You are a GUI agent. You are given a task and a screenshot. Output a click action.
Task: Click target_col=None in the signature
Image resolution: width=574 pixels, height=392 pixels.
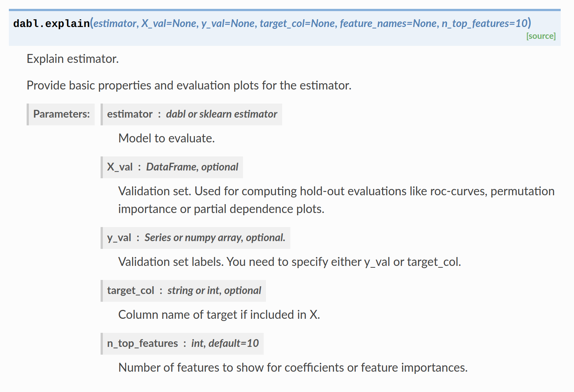pos(298,24)
